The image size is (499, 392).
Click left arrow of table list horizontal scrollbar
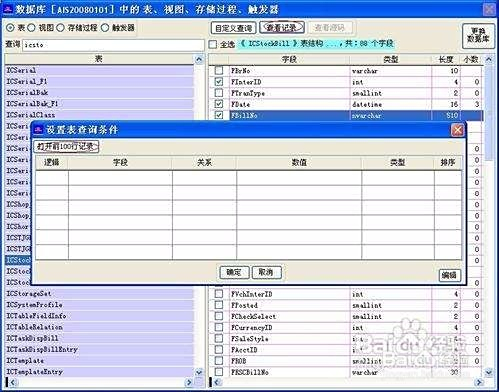[12, 382]
